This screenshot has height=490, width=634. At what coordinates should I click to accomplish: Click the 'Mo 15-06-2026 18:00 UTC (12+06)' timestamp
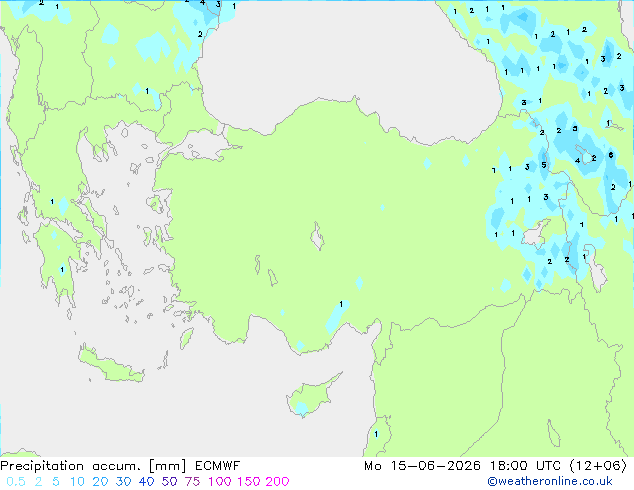[x=495, y=466]
